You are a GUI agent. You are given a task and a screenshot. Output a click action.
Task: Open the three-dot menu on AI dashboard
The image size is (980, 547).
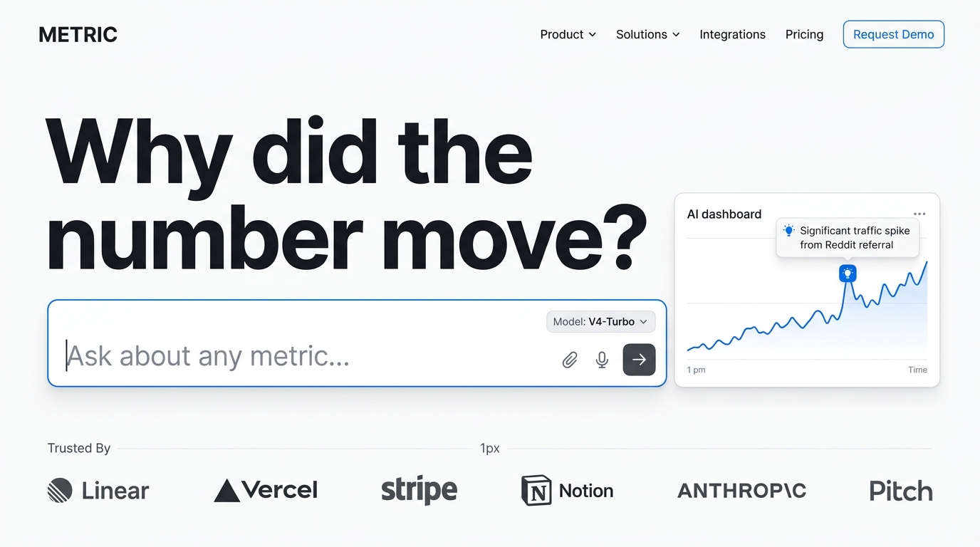[919, 214]
